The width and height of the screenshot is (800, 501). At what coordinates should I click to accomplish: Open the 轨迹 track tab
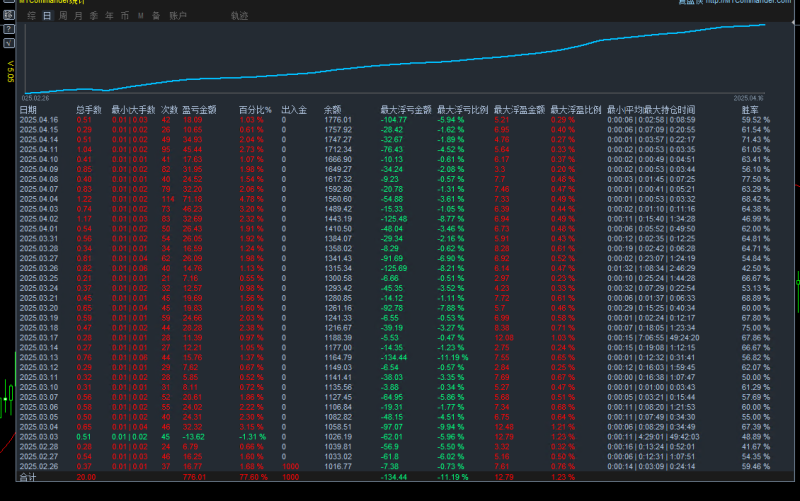pos(239,17)
